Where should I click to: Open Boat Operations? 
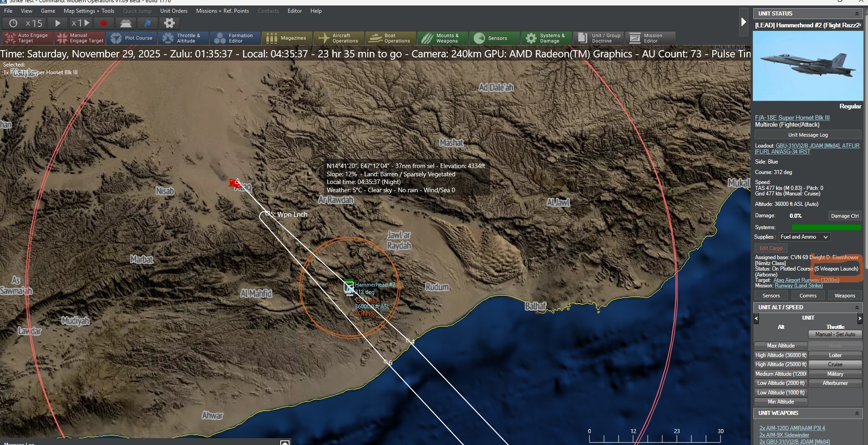click(x=391, y=38)
